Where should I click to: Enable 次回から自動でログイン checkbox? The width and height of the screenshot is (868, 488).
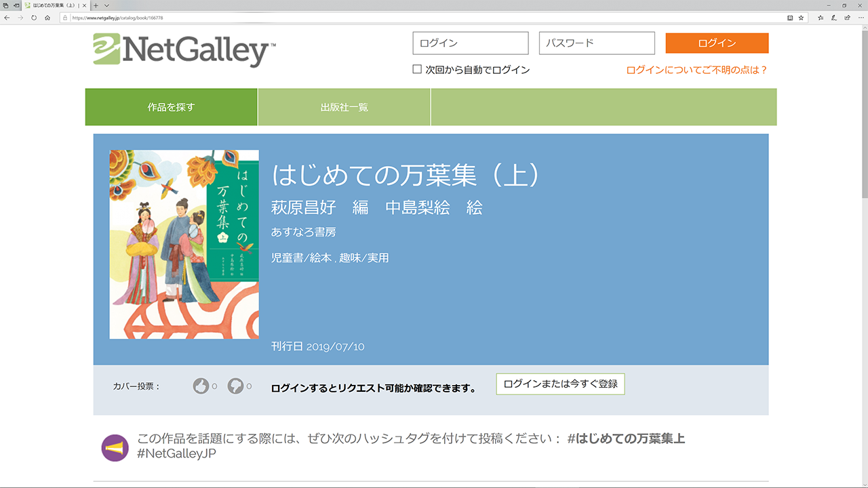tap(417, 69)
